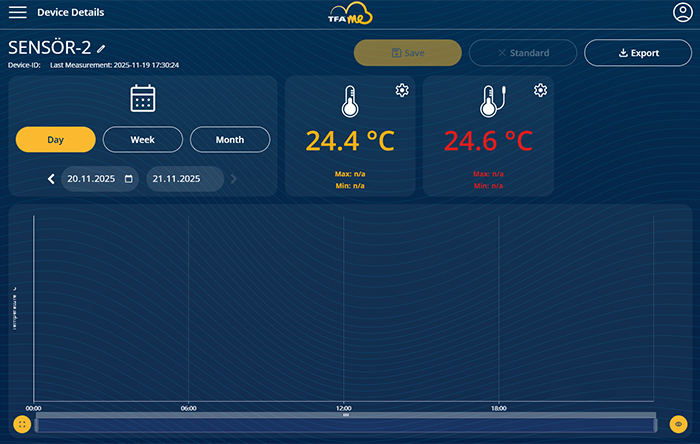Click the next date range arrow

234,180
